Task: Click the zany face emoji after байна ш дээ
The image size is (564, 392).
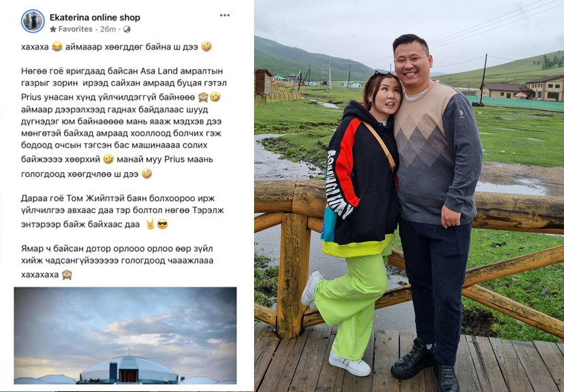Action: [206, 46]
